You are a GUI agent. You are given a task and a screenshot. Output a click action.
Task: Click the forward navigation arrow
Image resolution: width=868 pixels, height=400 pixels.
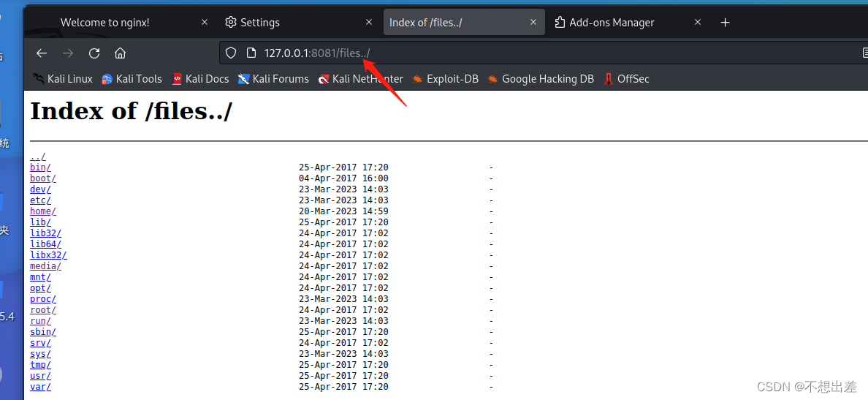(68, 53)
